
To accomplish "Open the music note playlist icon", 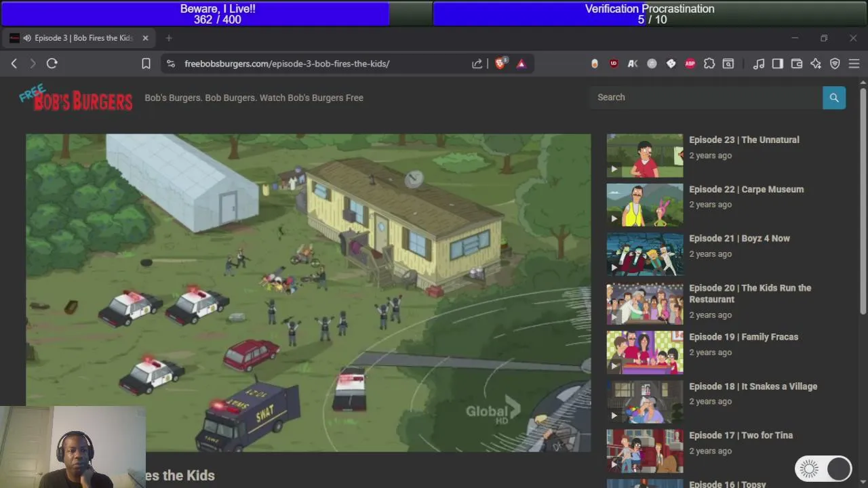I will (759, 63).
